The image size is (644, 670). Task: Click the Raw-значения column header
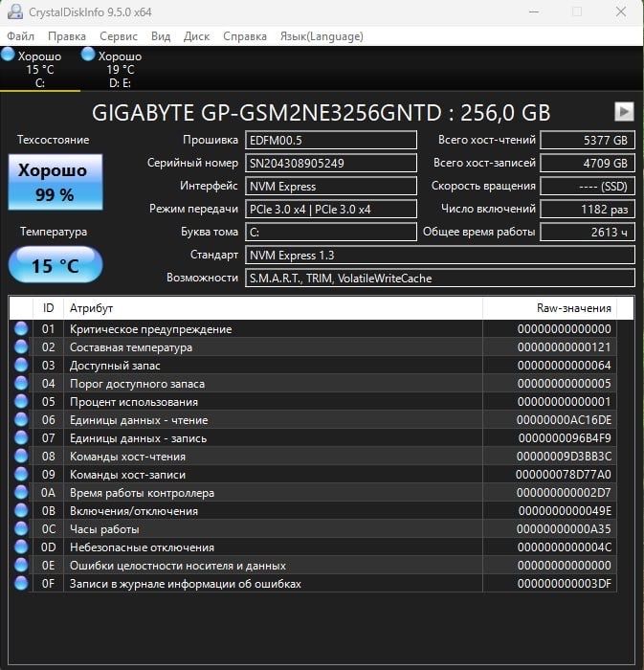click(x=549, y=308)
